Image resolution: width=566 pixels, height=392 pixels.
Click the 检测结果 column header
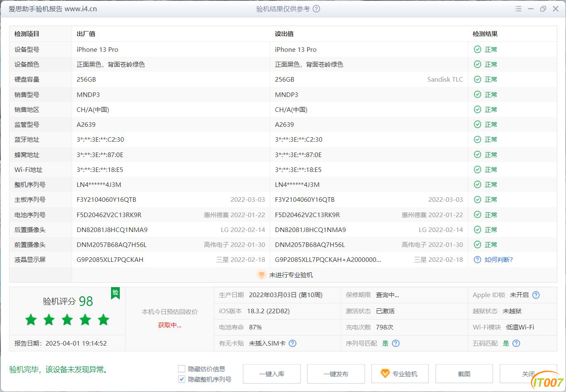click(485, 34)
